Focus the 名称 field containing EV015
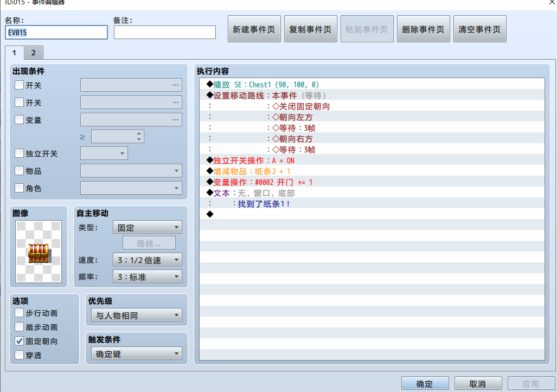557x392 pixels. point(56,33)
